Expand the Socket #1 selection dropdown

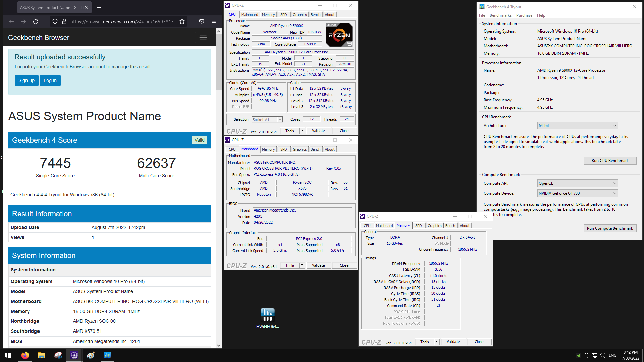pos(280,120)
